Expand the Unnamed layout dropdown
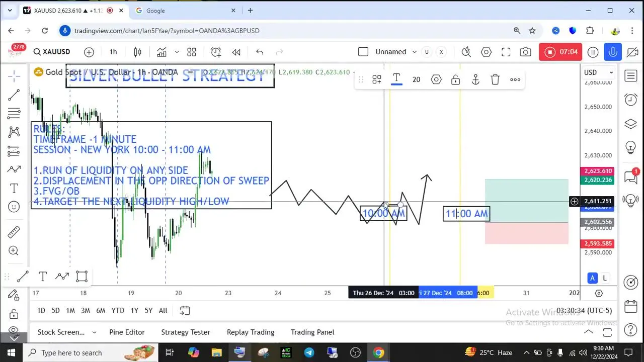The height and width of the screenshot is (362, 644). 414,52
